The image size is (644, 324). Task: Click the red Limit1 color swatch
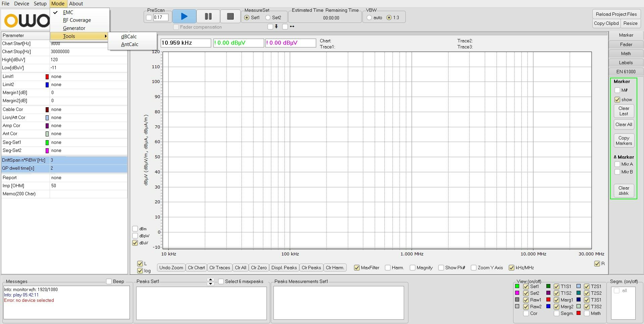[47, 77]
